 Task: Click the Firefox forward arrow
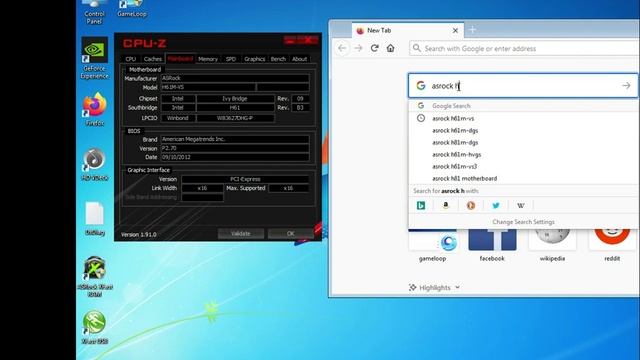(358, 48)
